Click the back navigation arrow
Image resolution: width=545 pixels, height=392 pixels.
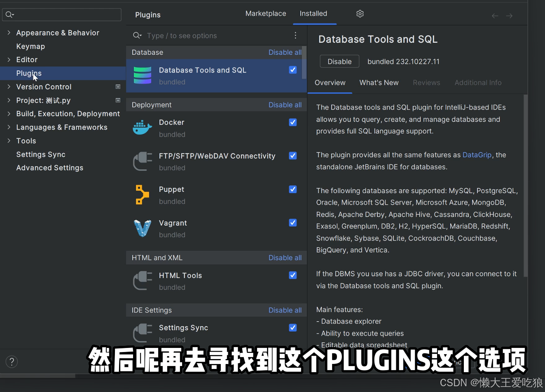click(495, 16)
